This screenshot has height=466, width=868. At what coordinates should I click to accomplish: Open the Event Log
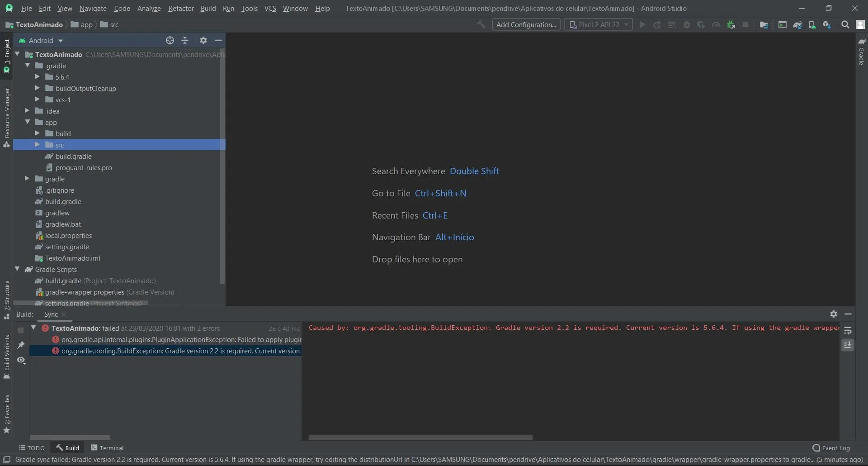[x=831, y=448]
